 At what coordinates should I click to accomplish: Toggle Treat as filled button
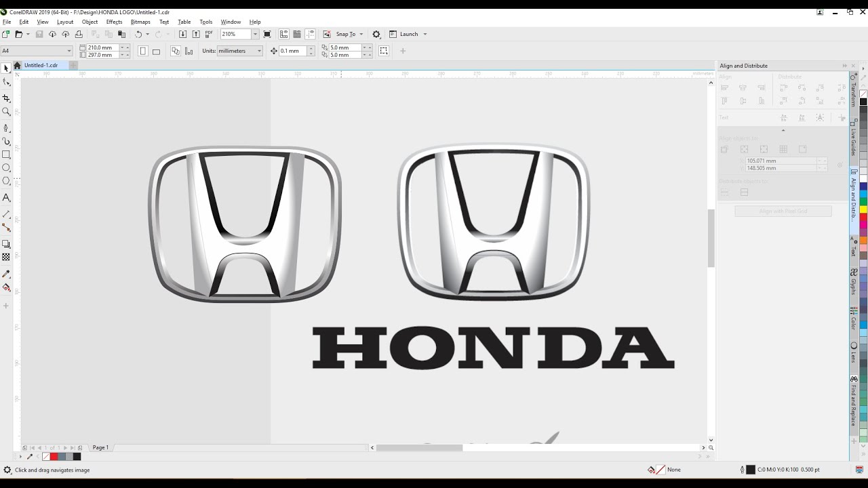pyautogui.click(x=384, y=51)
